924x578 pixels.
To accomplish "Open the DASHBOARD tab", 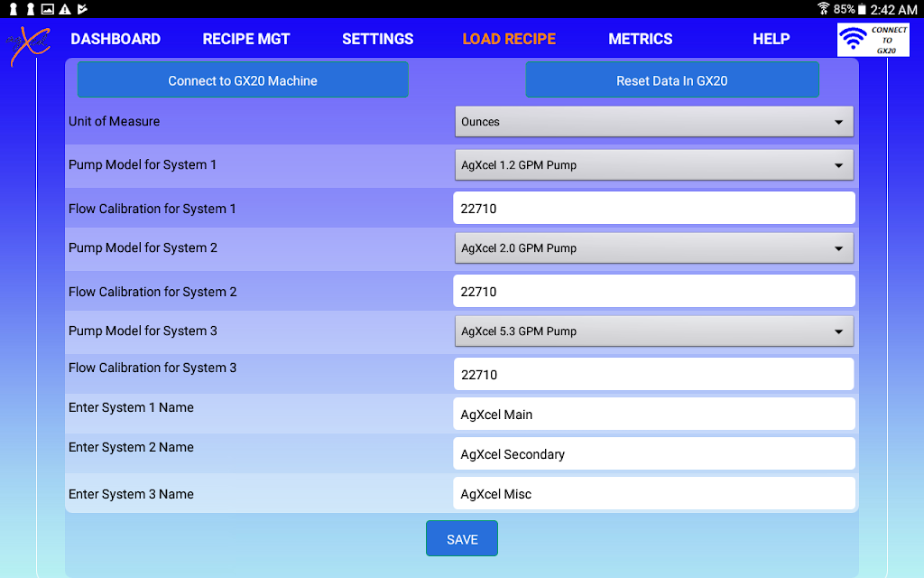I will [115, 39].
